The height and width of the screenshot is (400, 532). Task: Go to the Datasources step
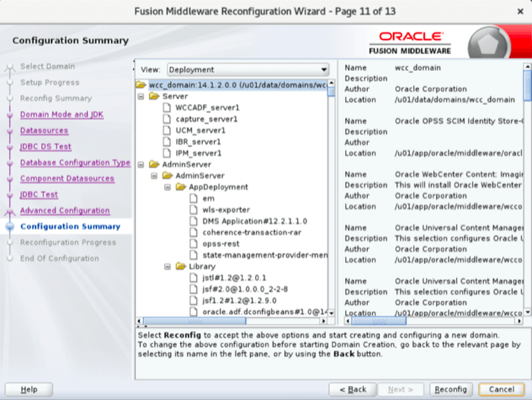coord(44,130)
